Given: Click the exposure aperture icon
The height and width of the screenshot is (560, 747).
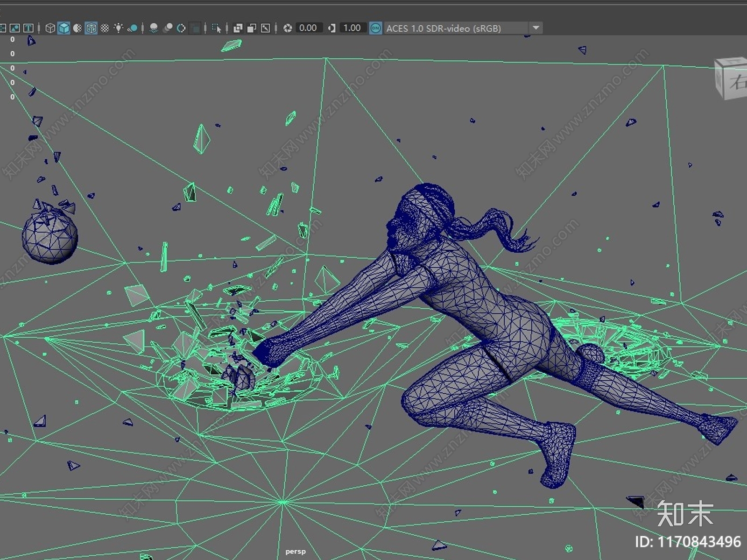Looking at the screenshot, I should [288, 28].
